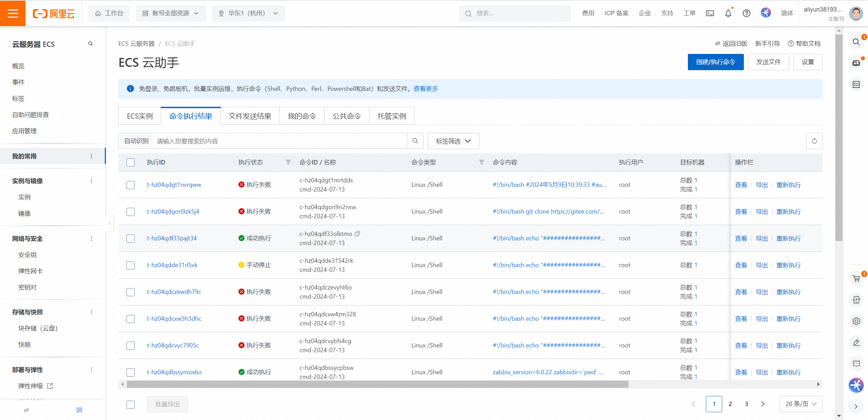Open the shopping cart icon
The width and height of the screenshot is (868, 420).
856,278
